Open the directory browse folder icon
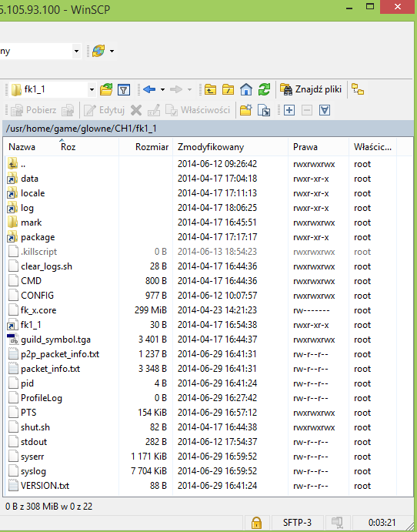The image size is (417, 532). (106, 89)
